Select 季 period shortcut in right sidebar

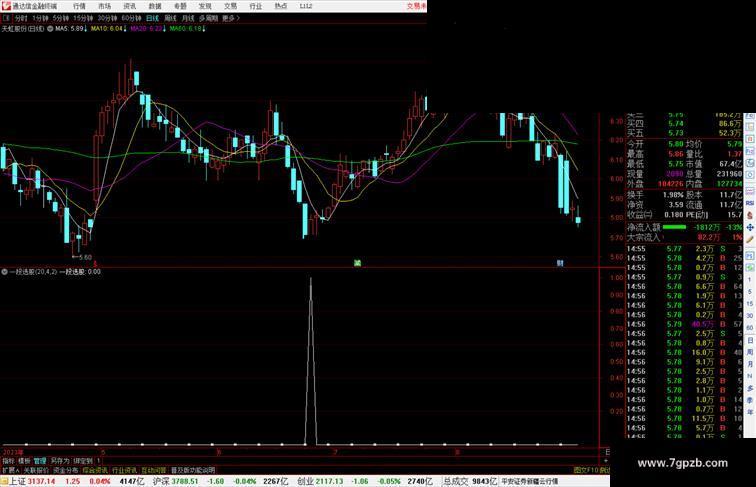pos(750,400)
